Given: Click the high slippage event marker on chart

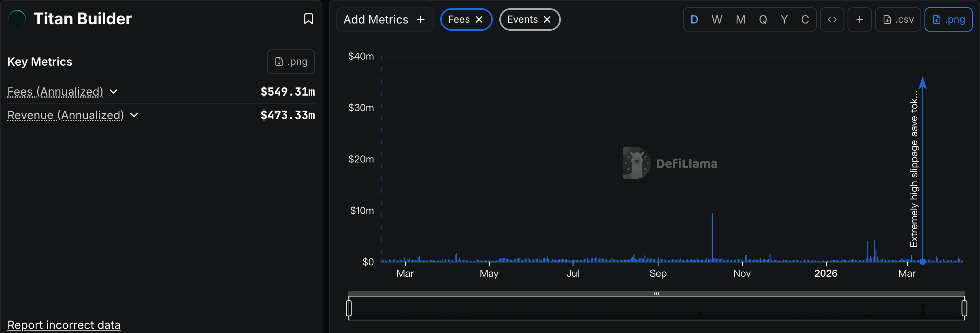Looking at the screenshot, I should click(x=922, y=262).
